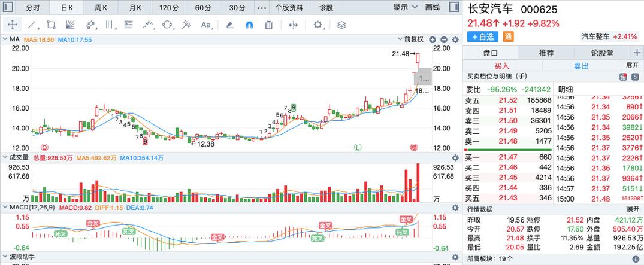Viewport: 644px width, 265px height.
Task: Select the line drawing tool
Action: tap(32, 25)
